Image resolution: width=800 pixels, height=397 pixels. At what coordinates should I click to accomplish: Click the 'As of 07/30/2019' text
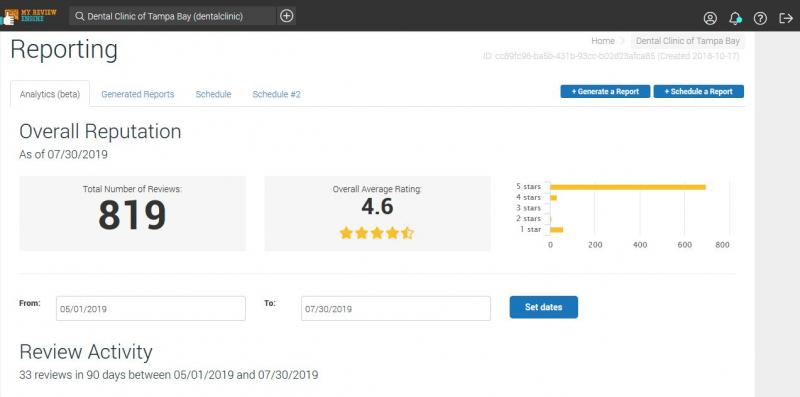(63, 155)
